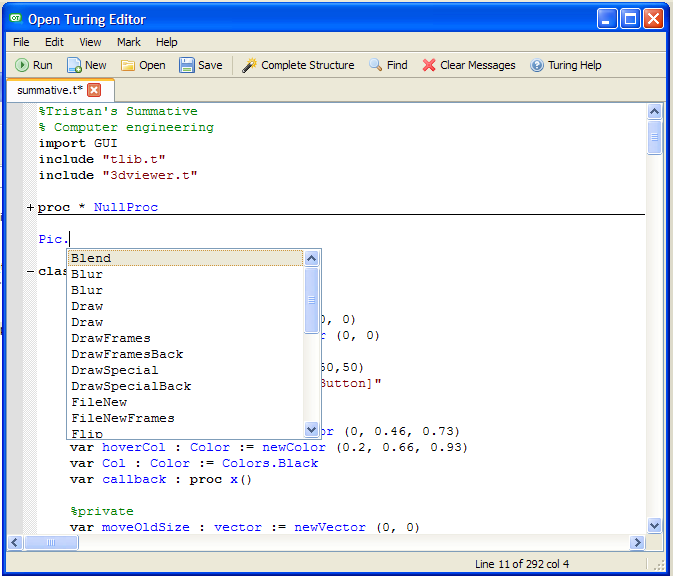Click the editor vertical scroll-up arrow
This screenshot has height=576, width=673.
655,112
